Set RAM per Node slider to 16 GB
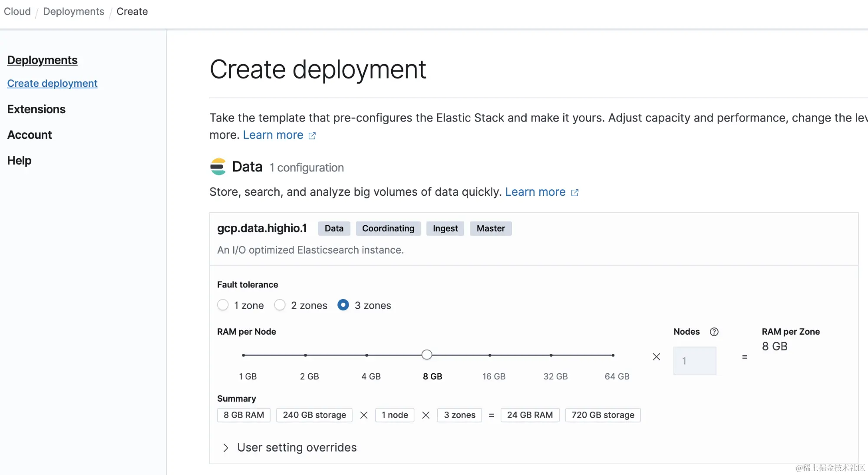868x475 pixels. pos(490,355)
